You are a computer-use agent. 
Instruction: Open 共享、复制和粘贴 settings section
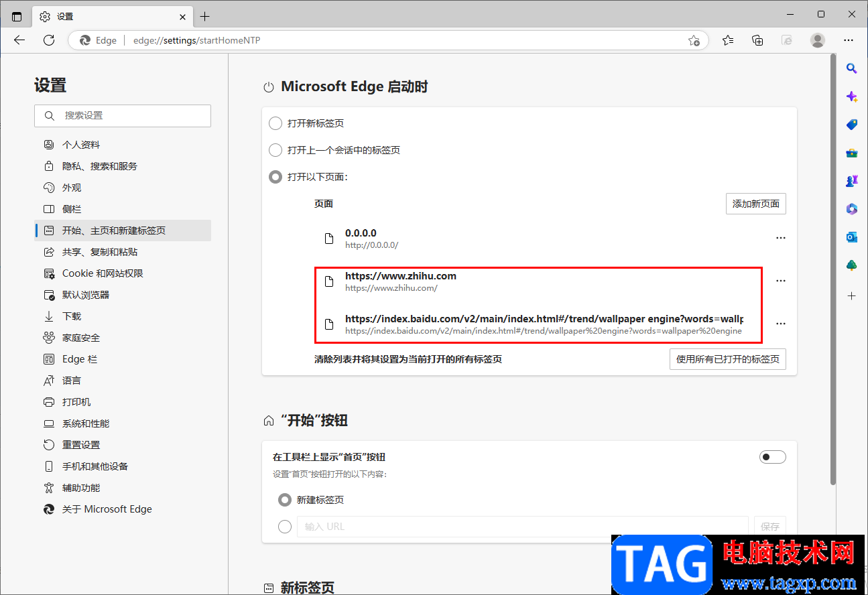(x=123, y=252)
